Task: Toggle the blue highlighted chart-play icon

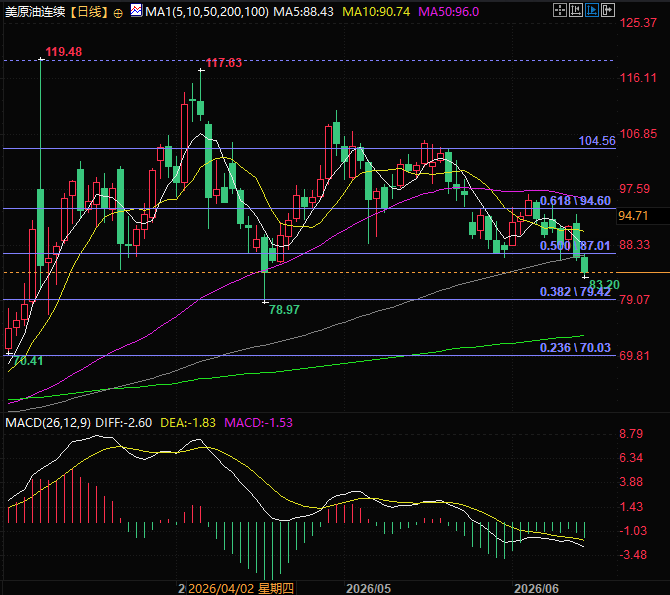Action: point(591,10)
